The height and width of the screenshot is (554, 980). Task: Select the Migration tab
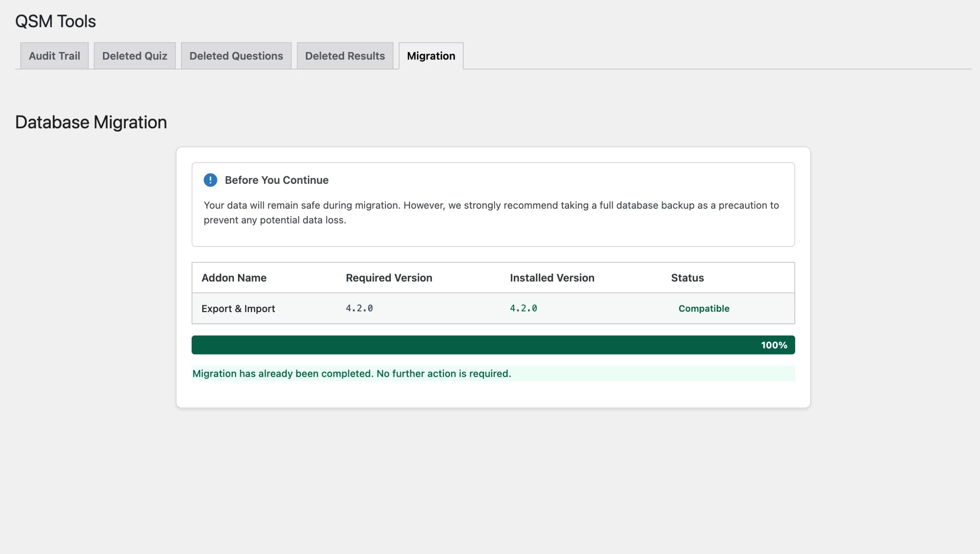coord(431,56)
